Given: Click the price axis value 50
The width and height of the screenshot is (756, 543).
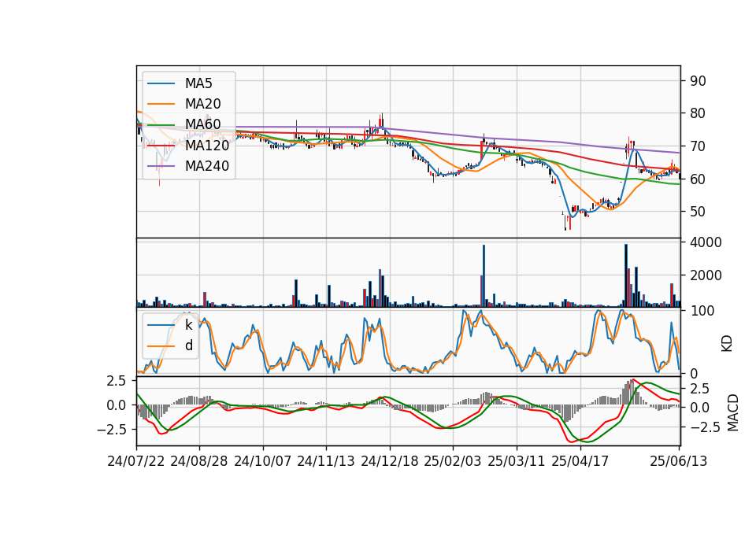Looking at the screenshot, I should [698, 212].
